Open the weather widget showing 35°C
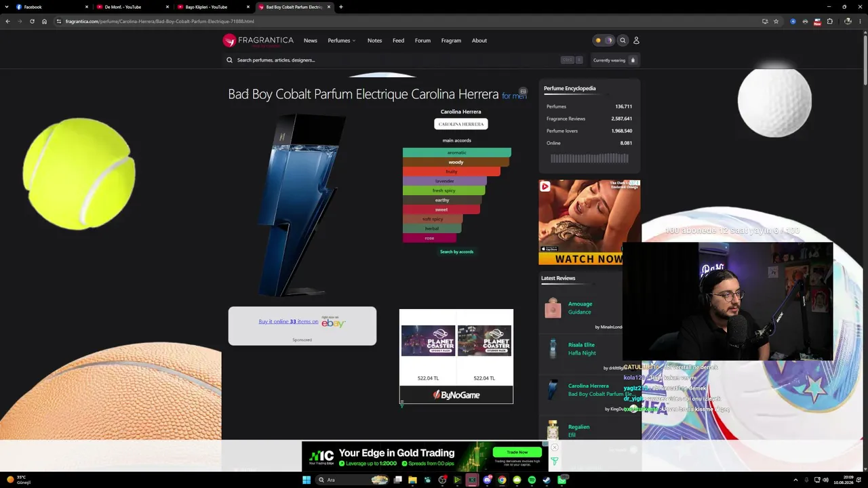The image size is (868, 488). point(18,480)
